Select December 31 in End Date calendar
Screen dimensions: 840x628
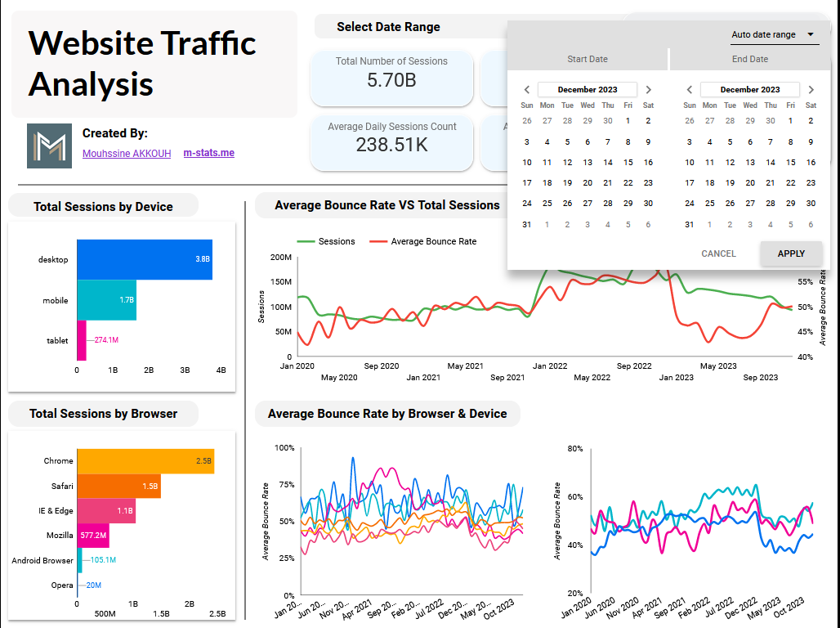[x=690, y=225]
